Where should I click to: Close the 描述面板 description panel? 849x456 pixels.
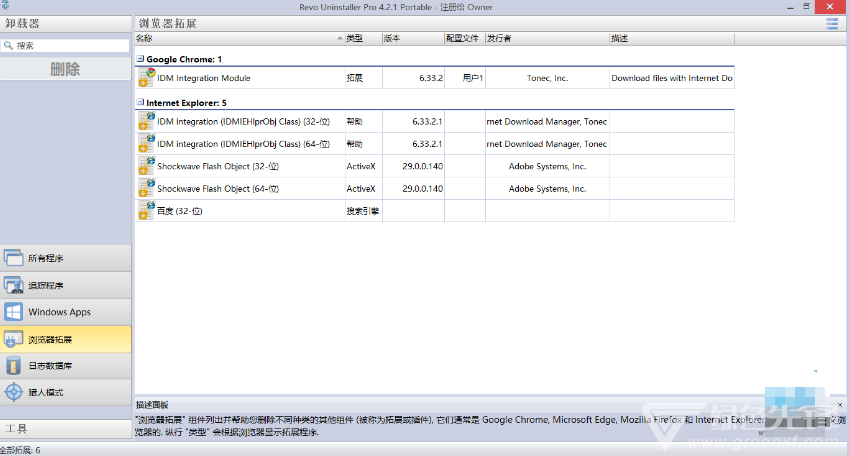click(840, 405)
